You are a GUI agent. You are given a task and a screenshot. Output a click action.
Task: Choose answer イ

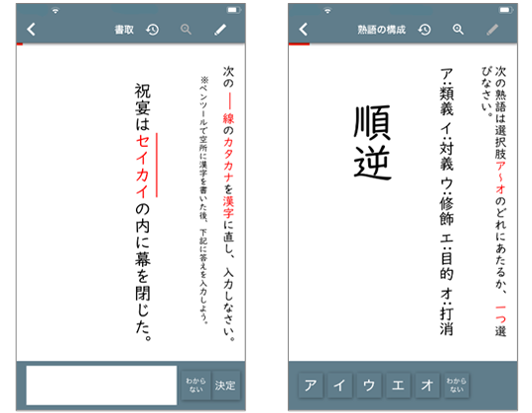click(x=340, y=385)
